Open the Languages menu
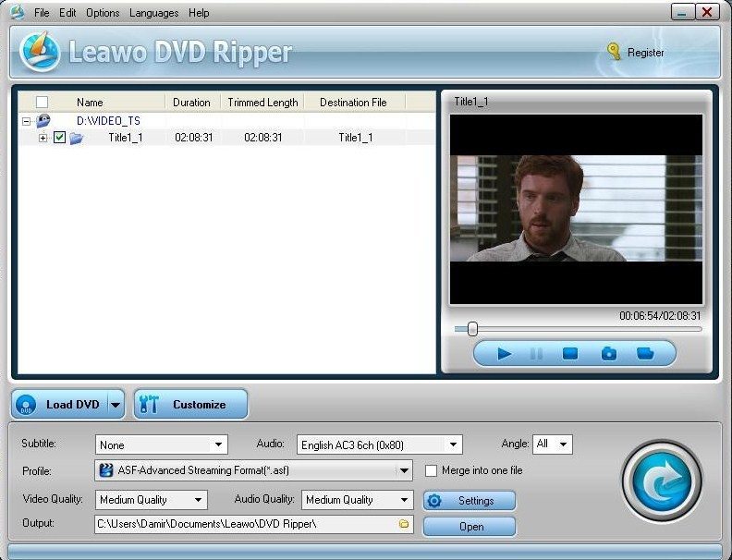 click(153, 13)
